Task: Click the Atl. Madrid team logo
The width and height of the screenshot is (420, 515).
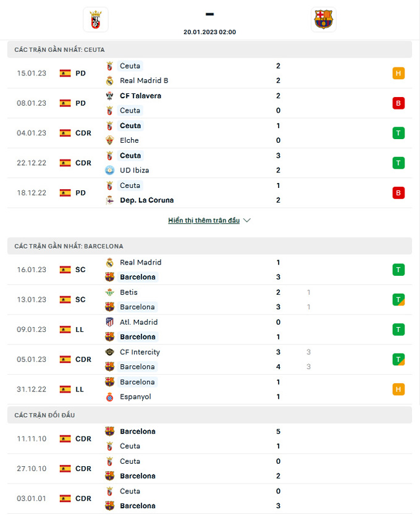Action: pyautogui.click(x=109, y=322)
